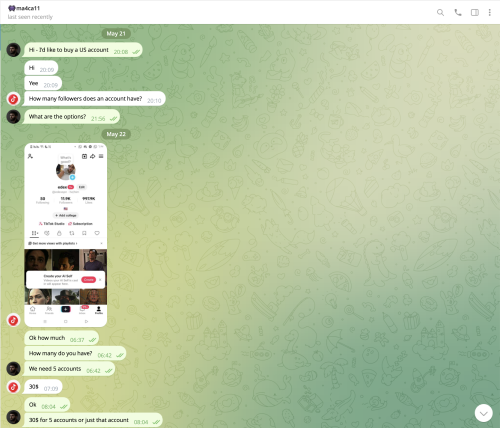
Task: Select the 'Hi - I'd like to buy a US account' message
Action: pos(83,50)
